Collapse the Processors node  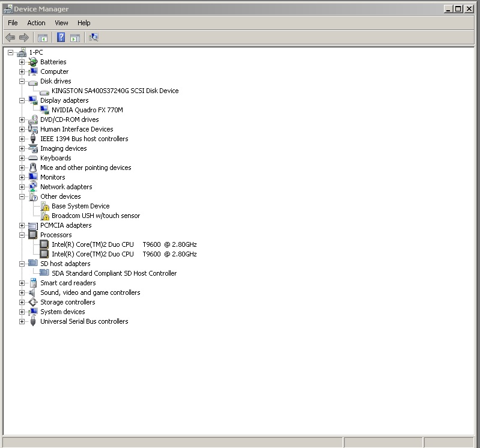[22, 235]
